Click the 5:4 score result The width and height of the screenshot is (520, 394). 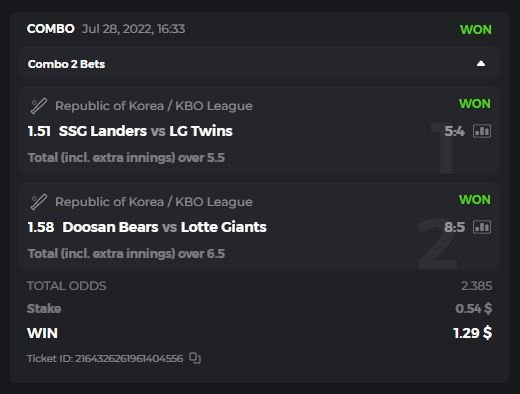tap(454, 131)
